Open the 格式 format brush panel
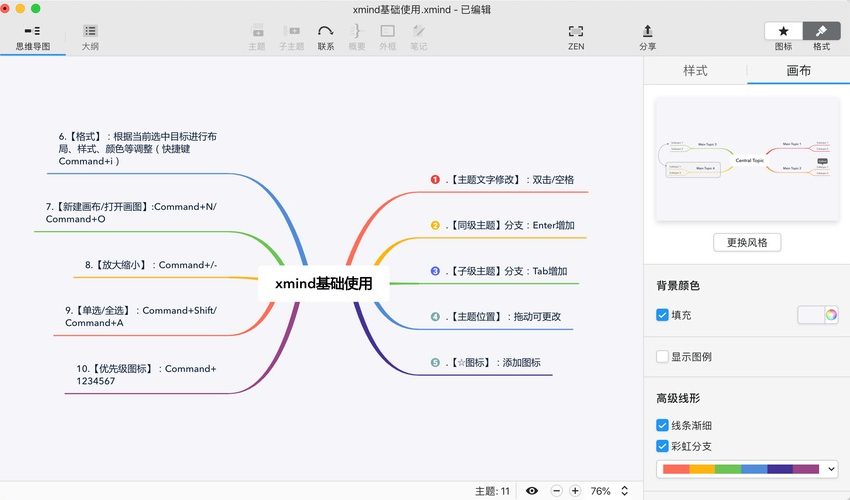The image size is (850, 500). pos(821,31)
